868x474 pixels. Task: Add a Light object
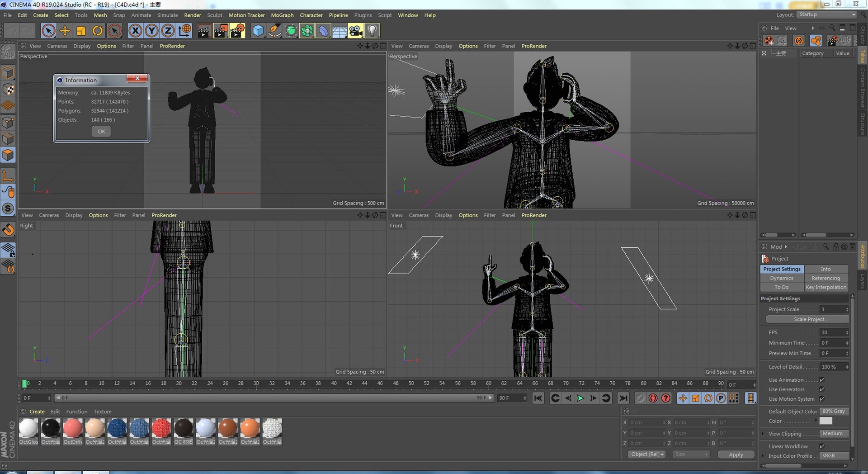(372, 31)
